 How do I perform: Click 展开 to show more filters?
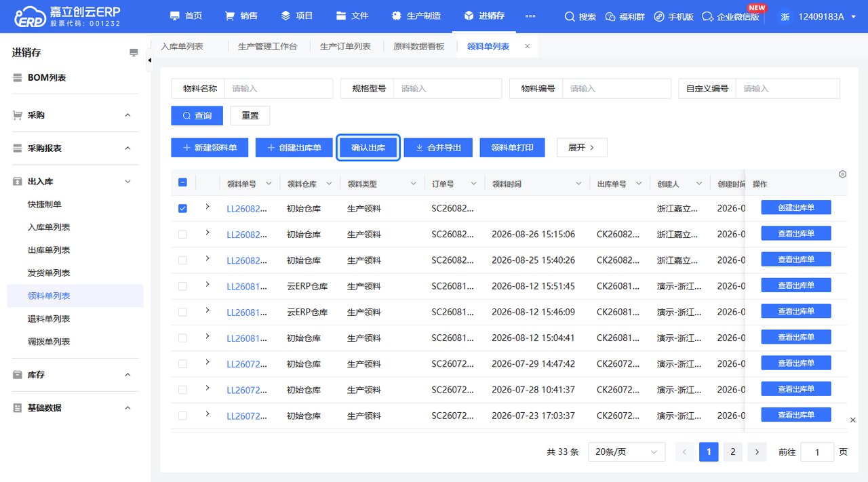click(582, 147)
